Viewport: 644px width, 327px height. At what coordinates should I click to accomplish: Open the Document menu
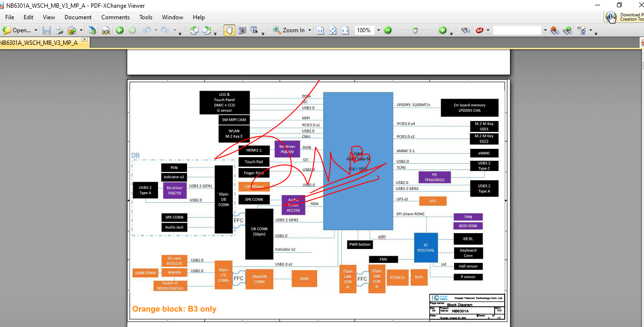pos(78,17)
